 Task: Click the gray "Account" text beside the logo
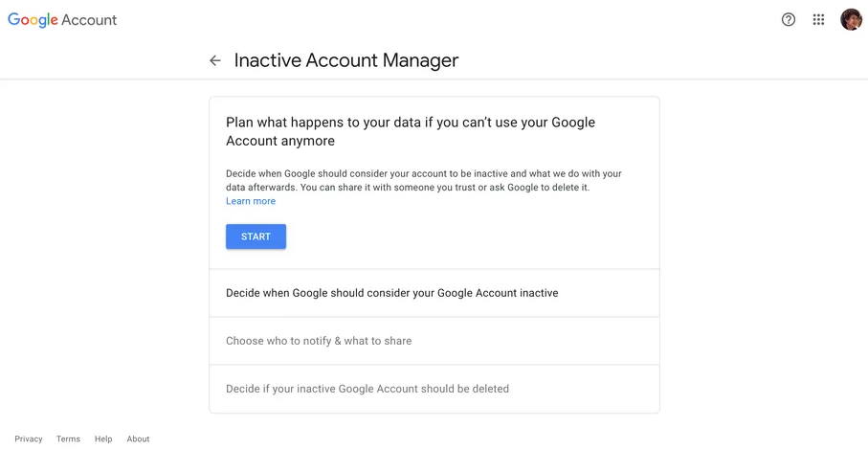(x=89, y=20)
